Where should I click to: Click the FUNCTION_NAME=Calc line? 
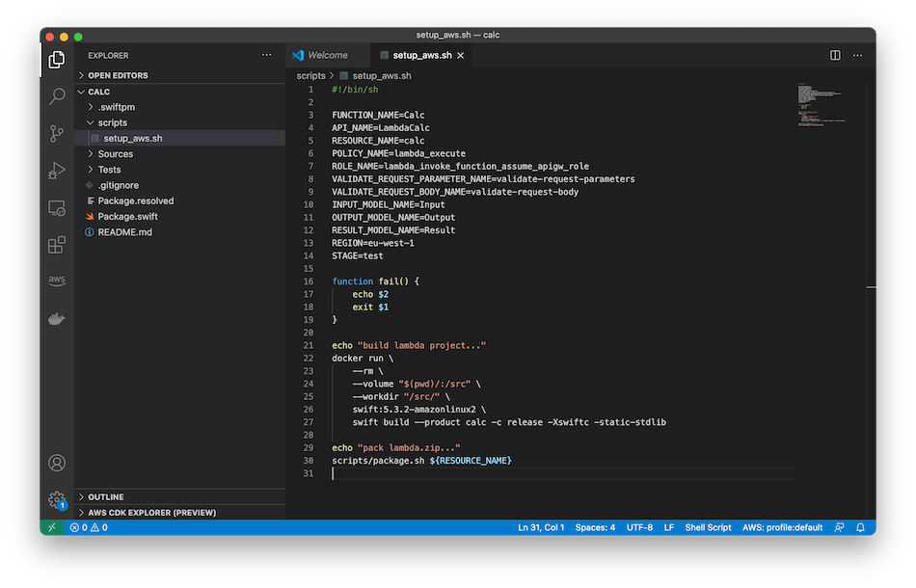click(x=378, y=115)
